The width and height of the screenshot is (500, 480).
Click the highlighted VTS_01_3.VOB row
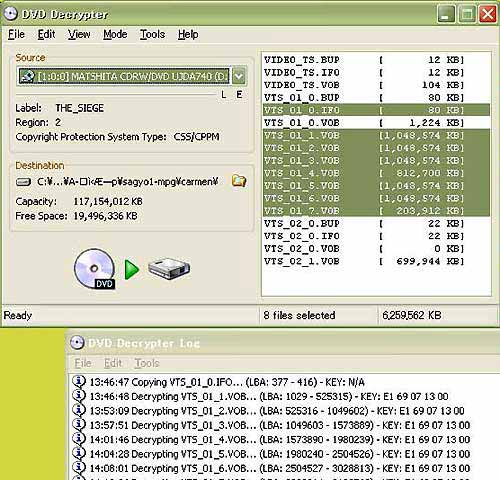click(x=376, y=161)
